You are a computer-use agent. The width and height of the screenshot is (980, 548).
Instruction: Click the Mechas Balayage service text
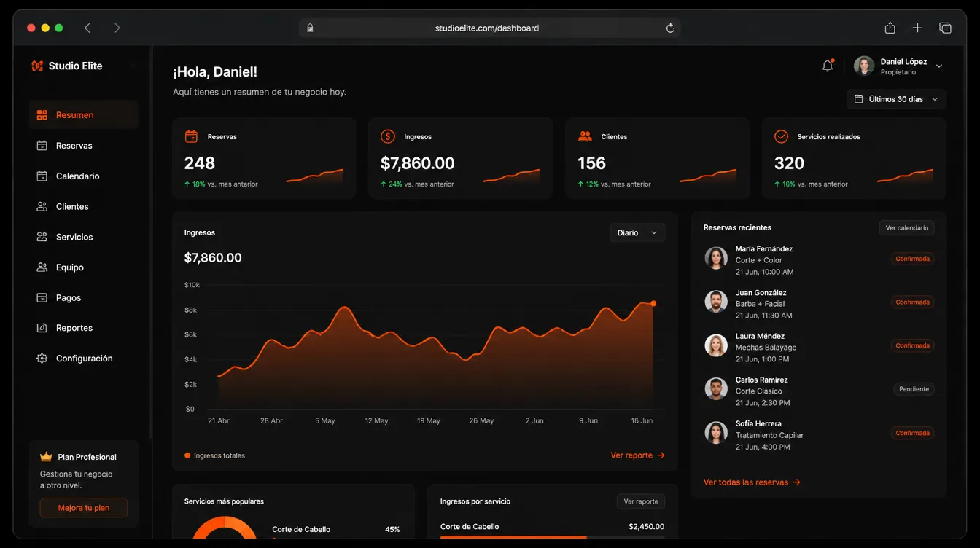pos(766,348)
